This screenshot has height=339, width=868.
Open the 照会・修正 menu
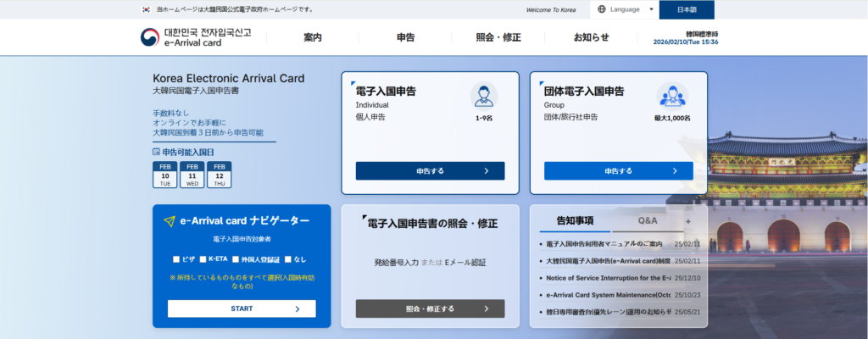(498, 37)
